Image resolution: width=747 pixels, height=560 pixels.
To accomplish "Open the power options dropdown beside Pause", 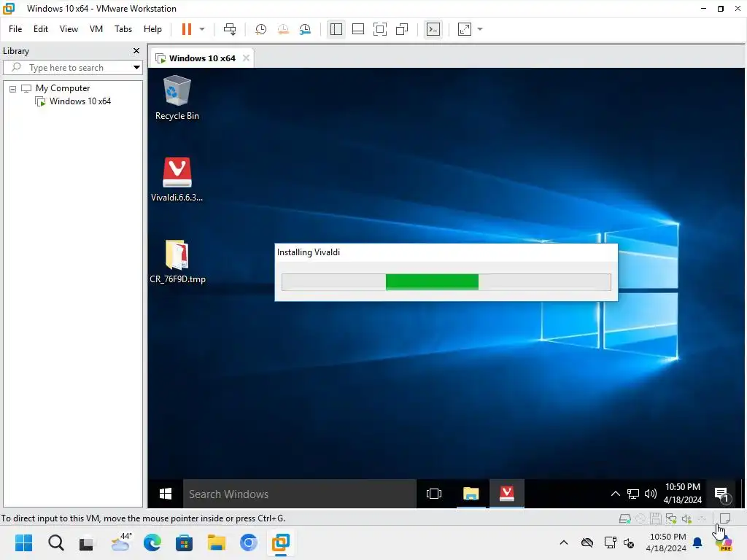I will pyautogui.click(x=202, y=29).
